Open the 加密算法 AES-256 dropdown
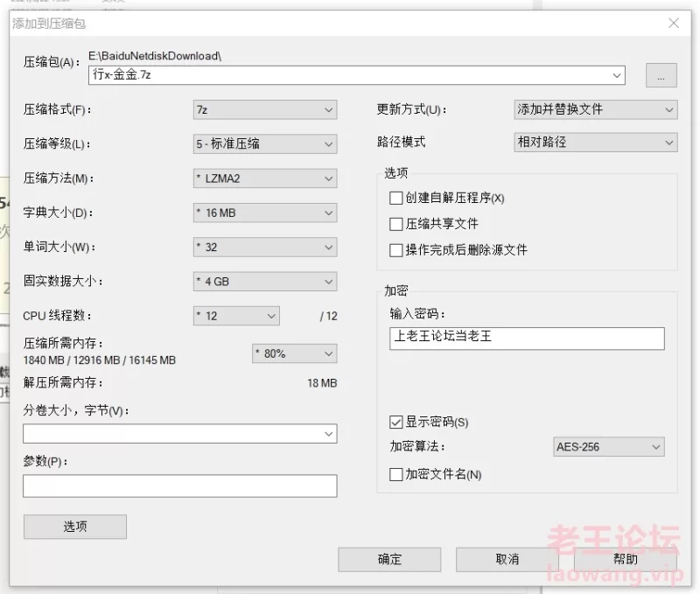Screen dimensions: 700x594 pyautogui.click(x=608, y=447)
